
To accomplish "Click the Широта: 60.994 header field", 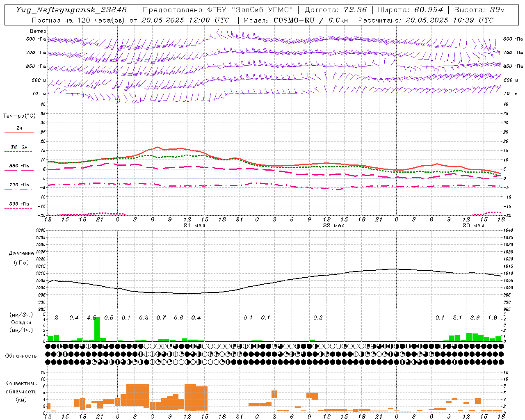I will [410, 10].
